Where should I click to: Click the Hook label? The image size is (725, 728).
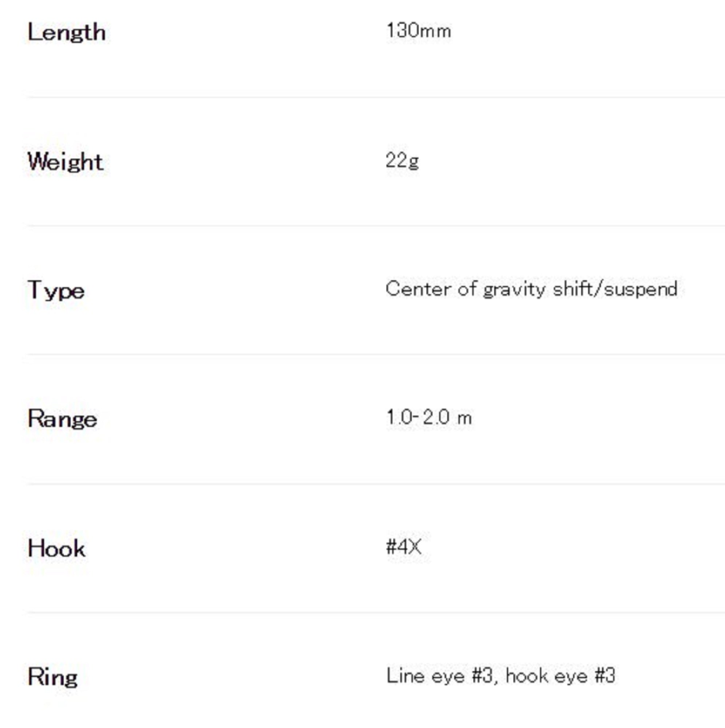pos(56,548)
